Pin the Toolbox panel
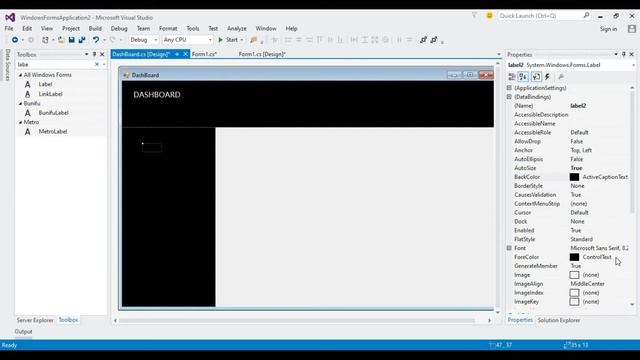This screenshot has width=640, height=360. point(94,54)
